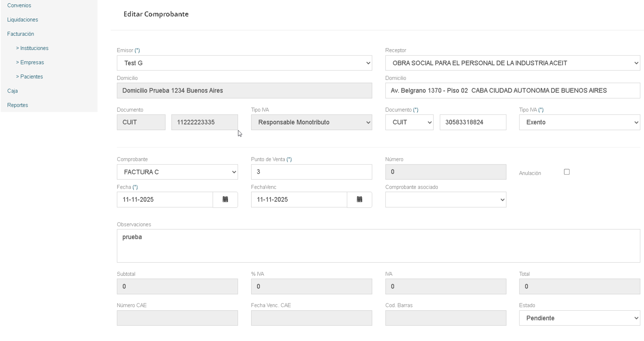Go to Instituciones submenu link

pos(32,48)
